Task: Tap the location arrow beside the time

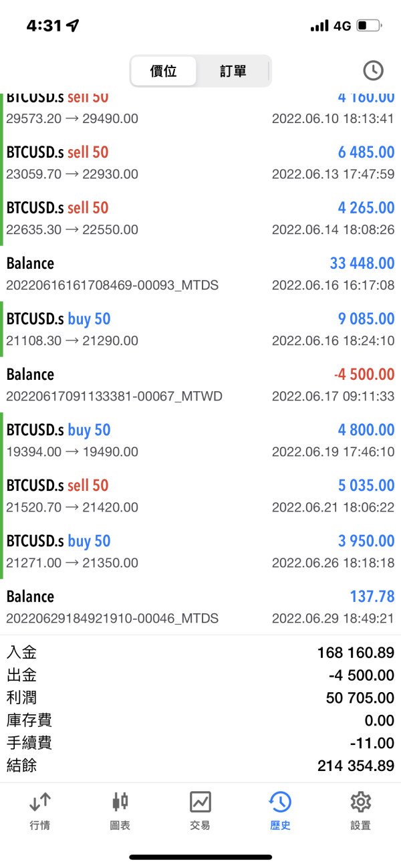Action: (73, 26)
